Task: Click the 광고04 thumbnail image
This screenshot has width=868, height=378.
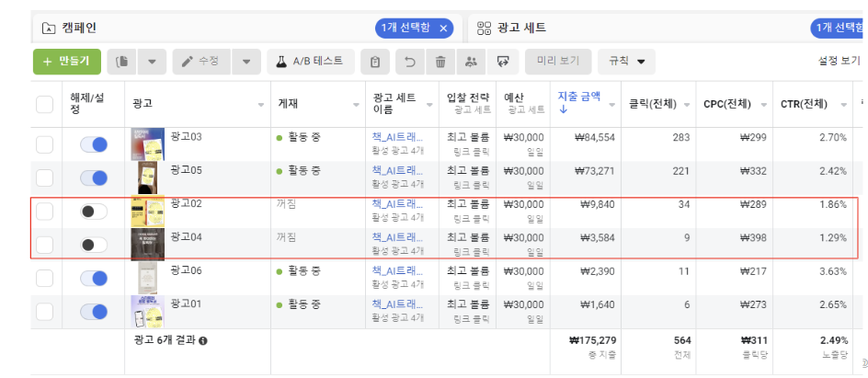Action: 147,244
